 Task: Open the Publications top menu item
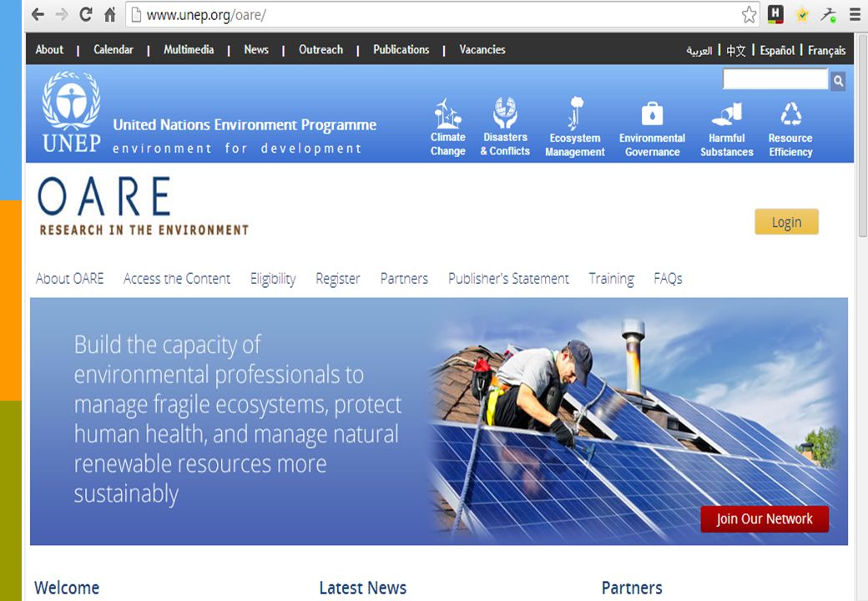[x=401, y=50]
